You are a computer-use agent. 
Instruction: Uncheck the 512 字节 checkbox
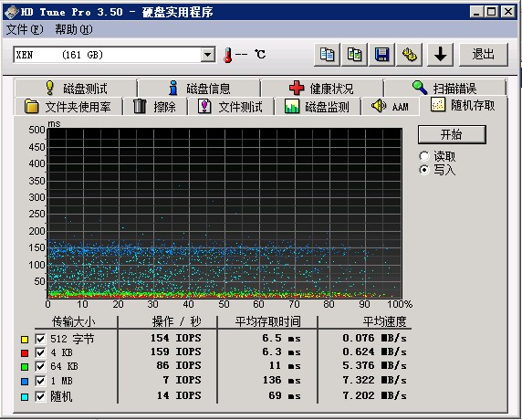point(40,339)
